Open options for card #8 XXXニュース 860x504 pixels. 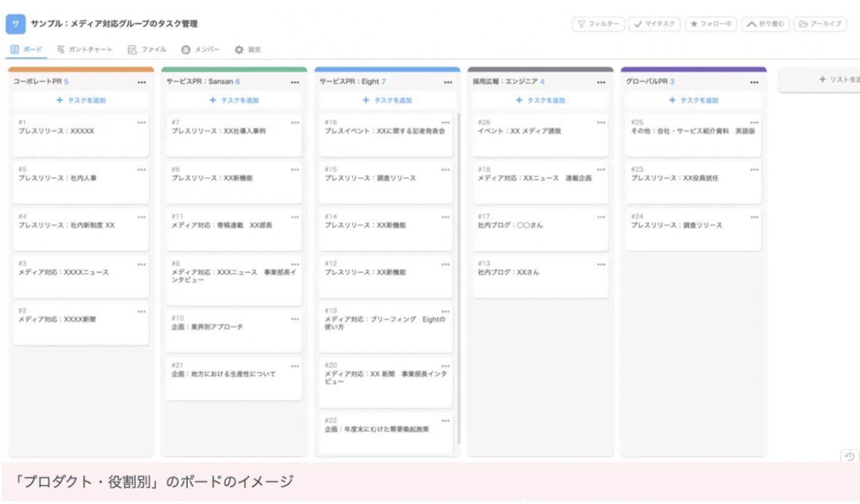295,263
